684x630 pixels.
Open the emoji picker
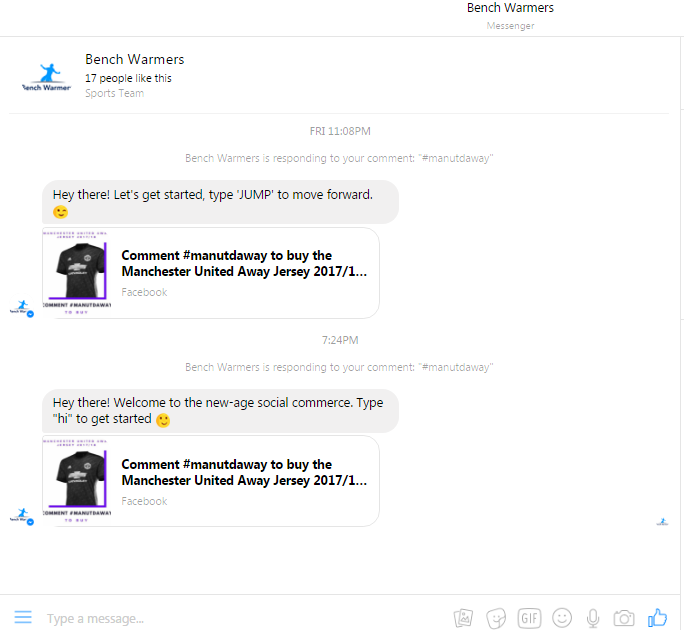coord(562,617)
